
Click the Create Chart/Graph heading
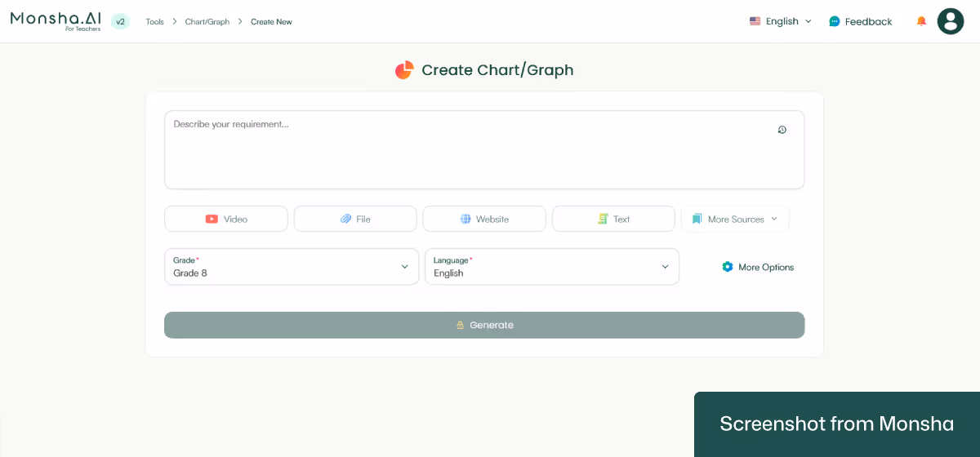tap(497, 70)
